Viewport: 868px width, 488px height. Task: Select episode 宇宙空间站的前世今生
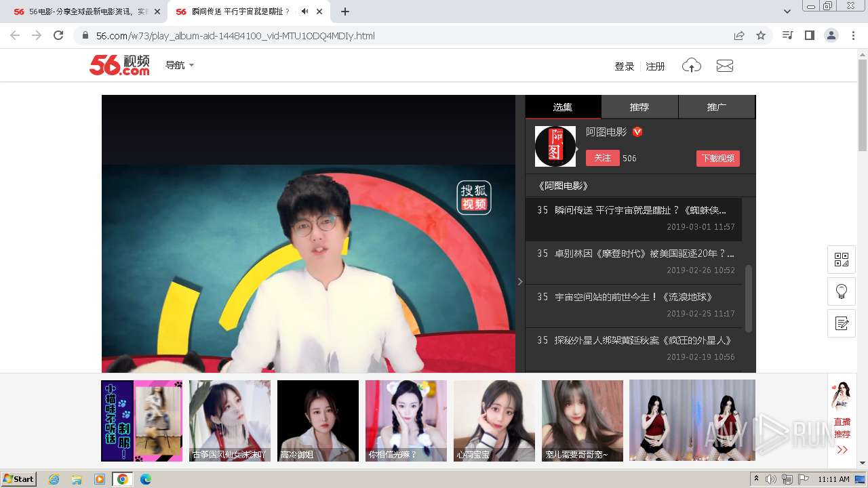click(633, 306)
